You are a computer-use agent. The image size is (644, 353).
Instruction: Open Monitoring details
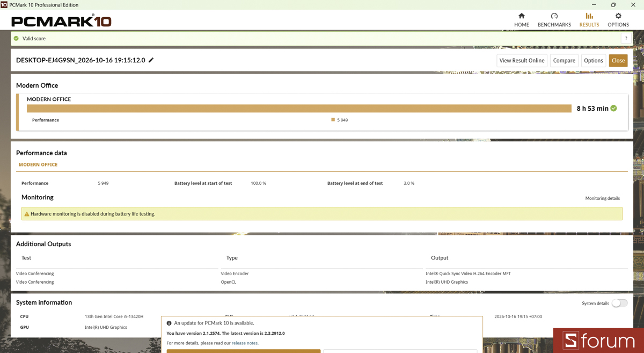603,198
